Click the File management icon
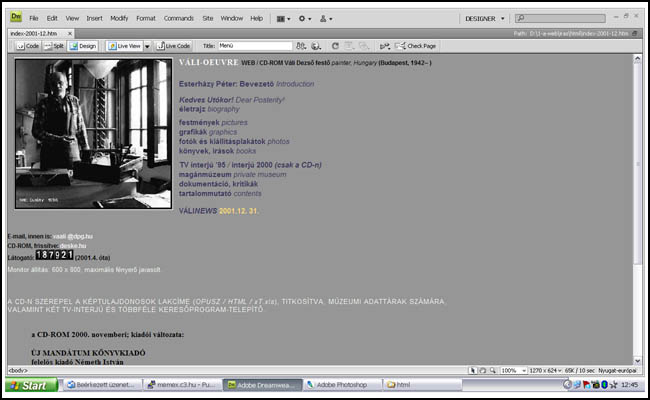The height and width of the screenshot is (400, 650). [301, 46]
